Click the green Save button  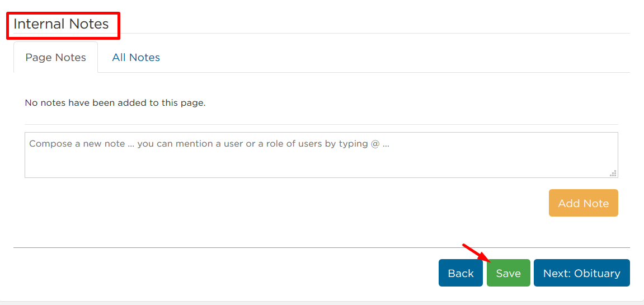click(x=509, y=273)
